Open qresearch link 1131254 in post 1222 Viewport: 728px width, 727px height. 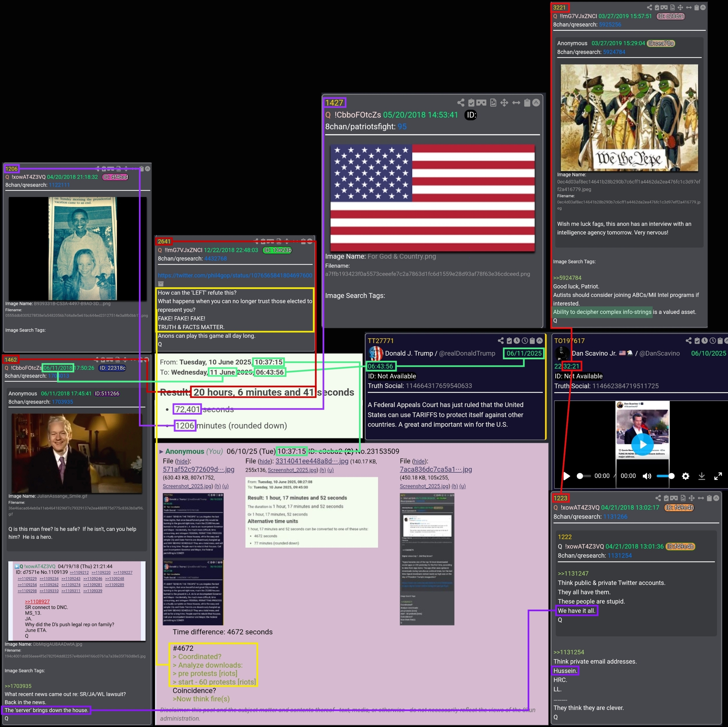pos(619,555)
